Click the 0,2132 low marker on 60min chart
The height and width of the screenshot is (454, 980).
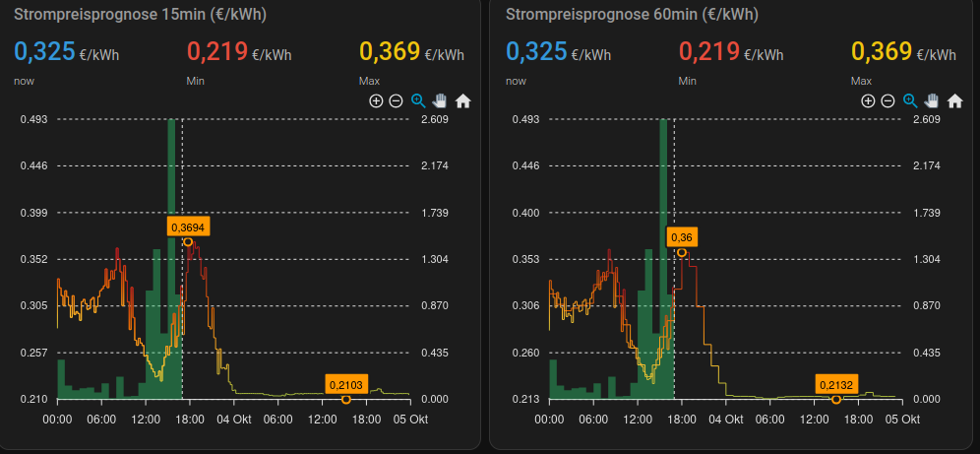[836, 385]
